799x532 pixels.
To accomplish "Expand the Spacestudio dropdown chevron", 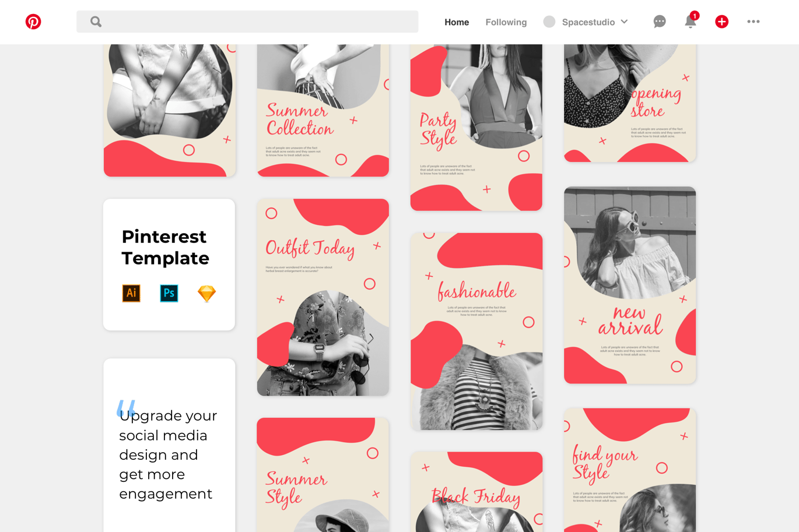I will pos(625,22).
